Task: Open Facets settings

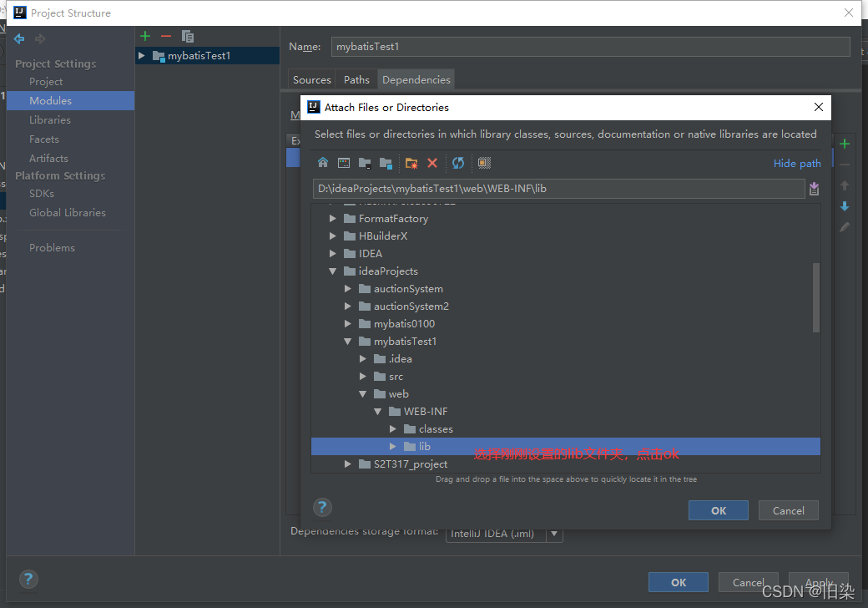Action: [x=43, y=139]
